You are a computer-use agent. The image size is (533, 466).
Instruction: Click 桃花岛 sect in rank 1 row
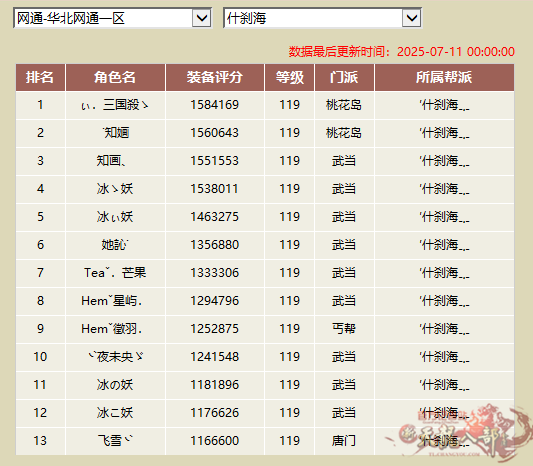[344, 105]
